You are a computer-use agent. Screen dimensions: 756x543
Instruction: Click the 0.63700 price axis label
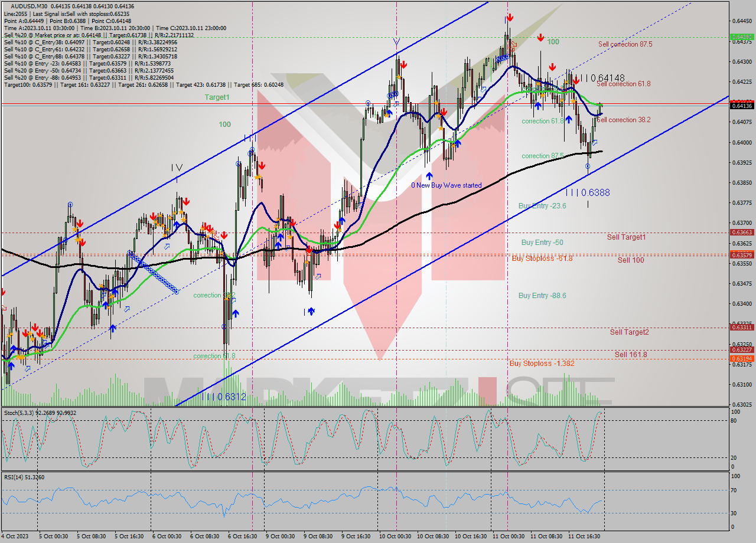pyautogui.click(x=742, y=223)
